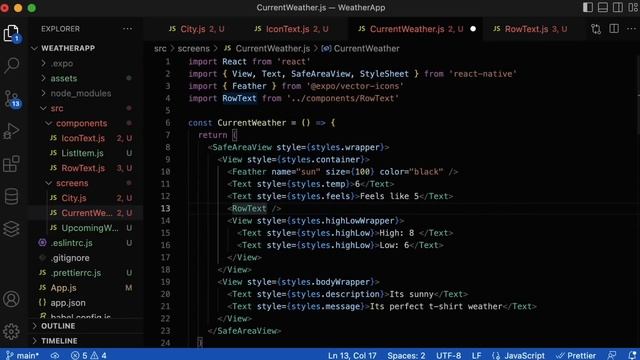Open editor more actions ellipsis

(631, 29)
